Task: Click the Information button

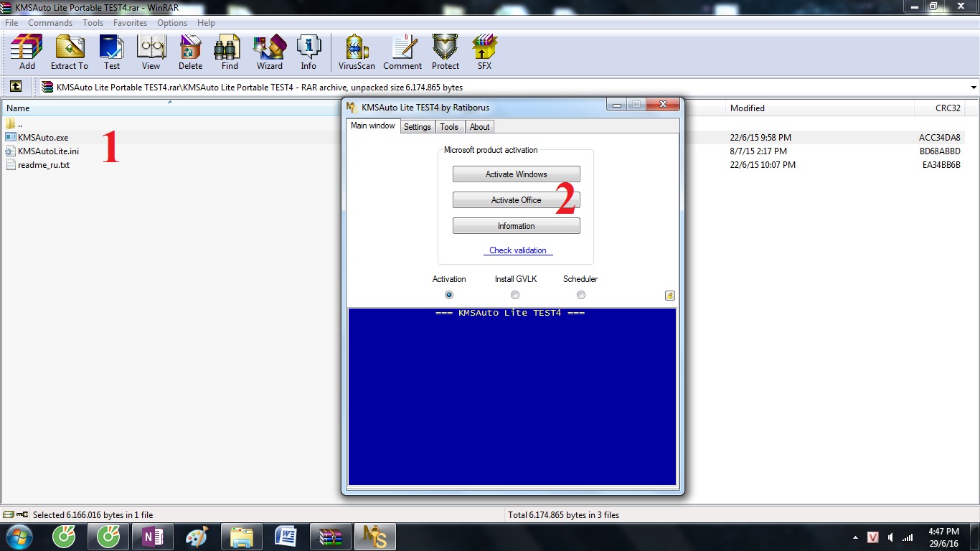Action: point(516,226)
